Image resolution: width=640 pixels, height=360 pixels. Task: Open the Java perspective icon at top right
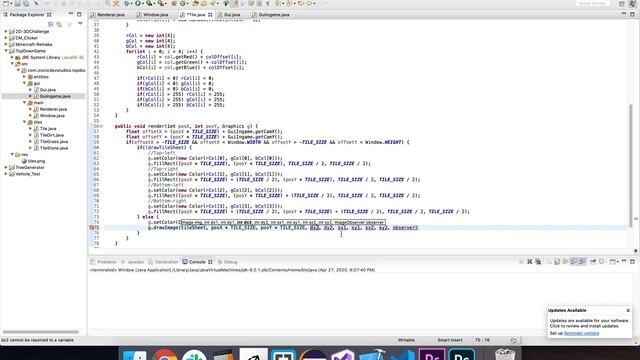tap(632, 4)
